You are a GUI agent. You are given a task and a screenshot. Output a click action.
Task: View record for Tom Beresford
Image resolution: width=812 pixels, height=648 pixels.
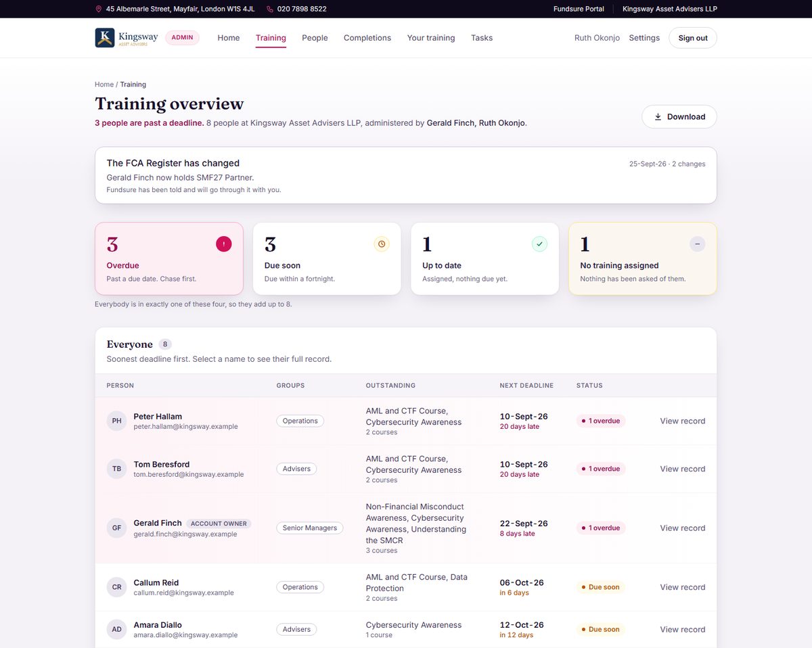pyautogui.click(x=683, y=469)
